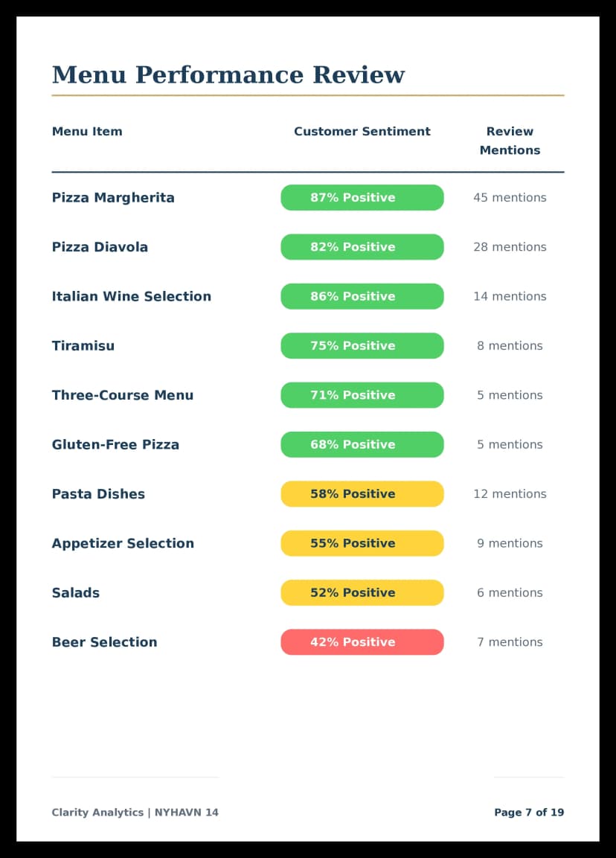Click the Clarity Analytics footer text

pos(135,813)
